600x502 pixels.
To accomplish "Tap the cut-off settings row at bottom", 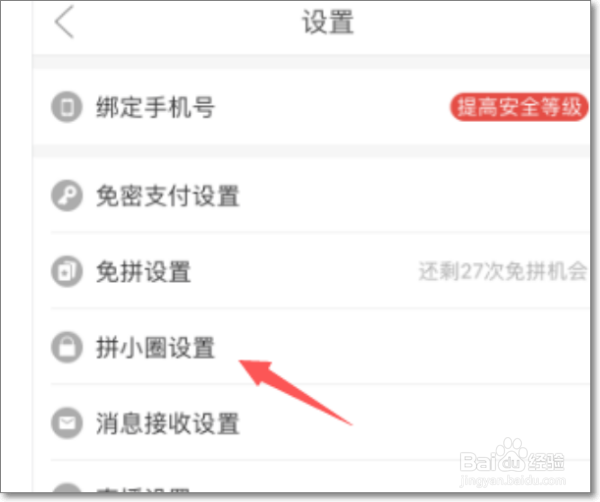I will [x=311, y=477].
